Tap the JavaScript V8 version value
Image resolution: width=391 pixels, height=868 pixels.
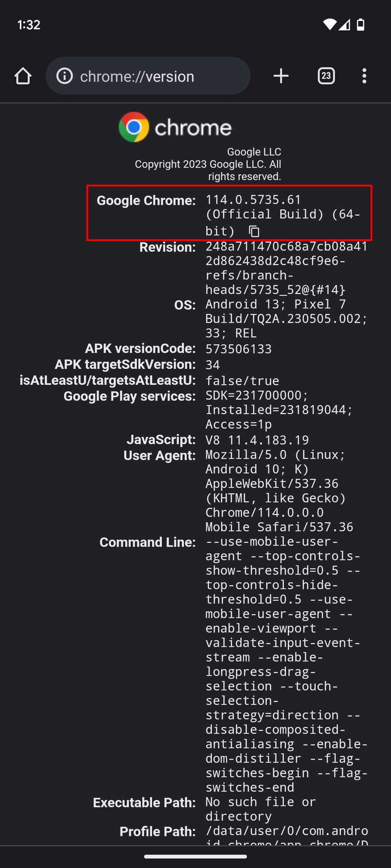(257, 440)
